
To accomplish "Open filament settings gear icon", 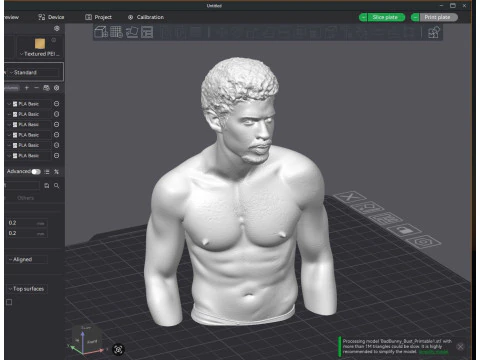I will 57,88.
